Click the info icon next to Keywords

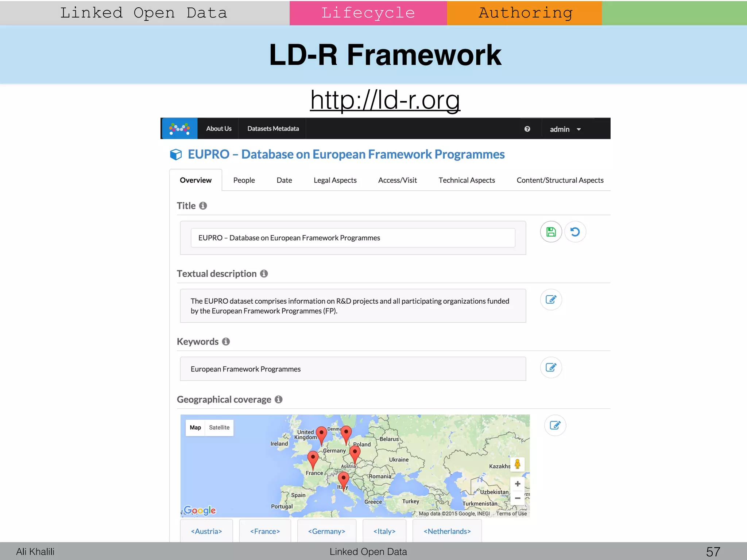[226, 342]
